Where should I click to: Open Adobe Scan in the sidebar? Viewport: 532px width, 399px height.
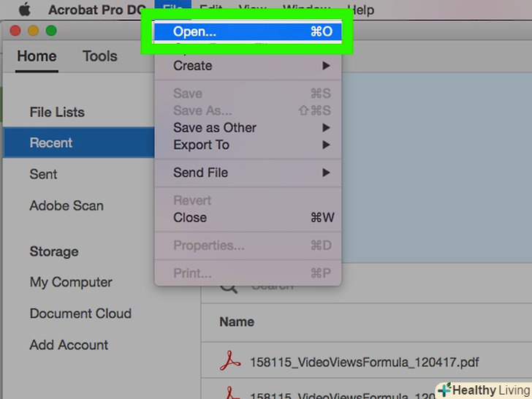(x=66, y=205)
